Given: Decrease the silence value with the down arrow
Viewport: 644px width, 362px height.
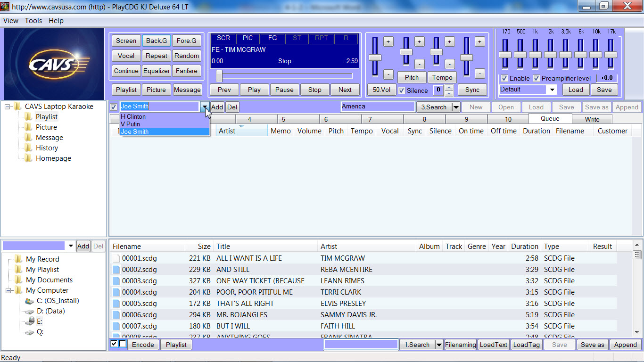Looking at the screenshot, I should tap(449, 93).
